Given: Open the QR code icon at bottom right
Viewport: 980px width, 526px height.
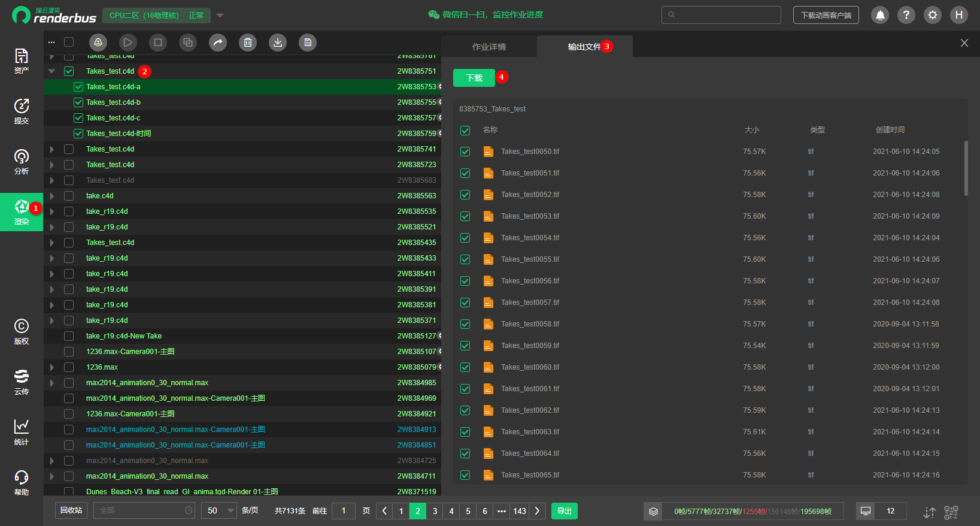Looking at the screenshot, I should [x=951, y=512].
